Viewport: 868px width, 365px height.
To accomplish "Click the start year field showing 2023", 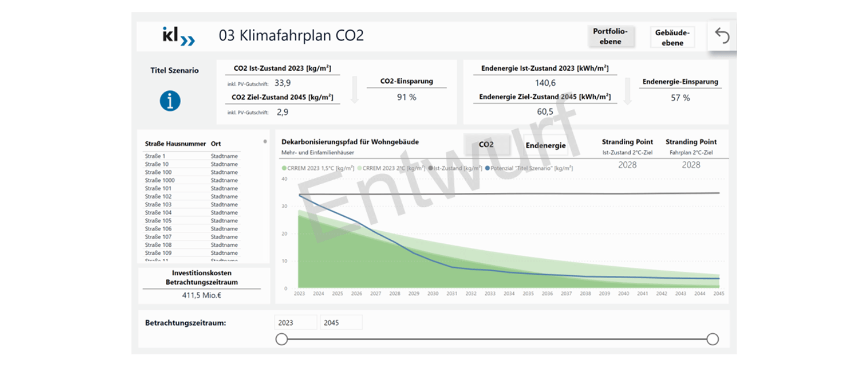I will 295,323.
